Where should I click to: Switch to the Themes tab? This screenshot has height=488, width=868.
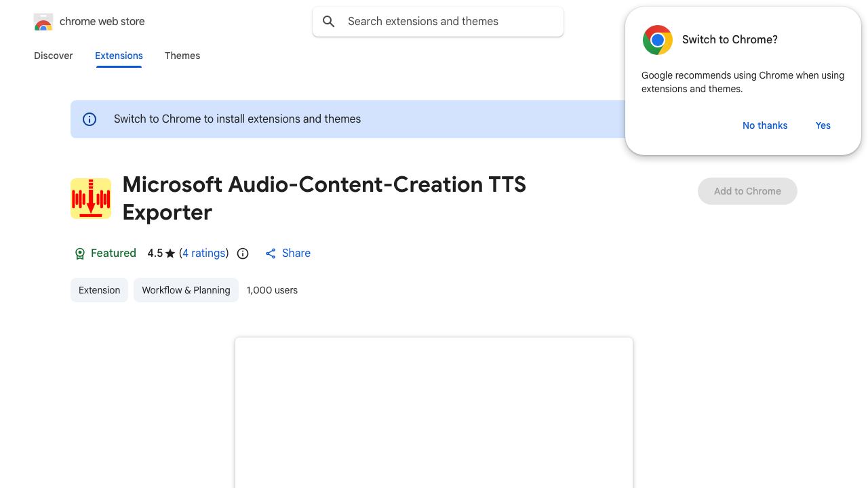(x=182, y=56)
